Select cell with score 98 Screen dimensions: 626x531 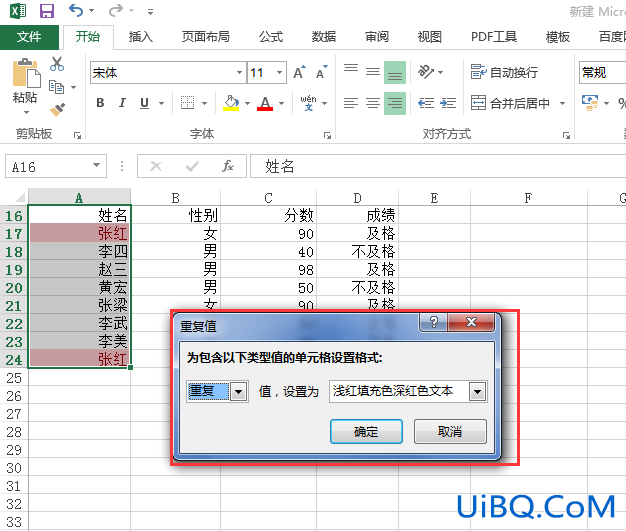tap(268, 269)
